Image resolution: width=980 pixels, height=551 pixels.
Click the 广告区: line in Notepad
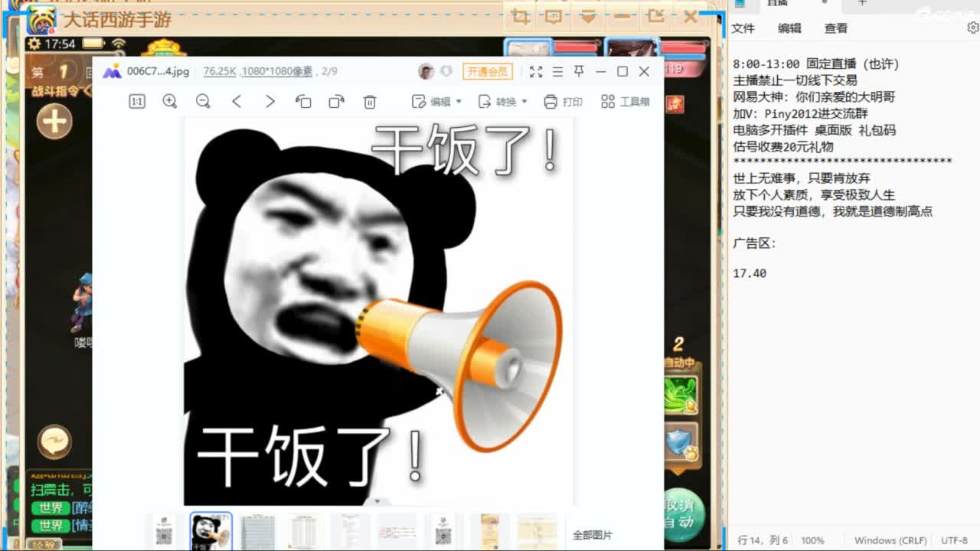[754, 243]
